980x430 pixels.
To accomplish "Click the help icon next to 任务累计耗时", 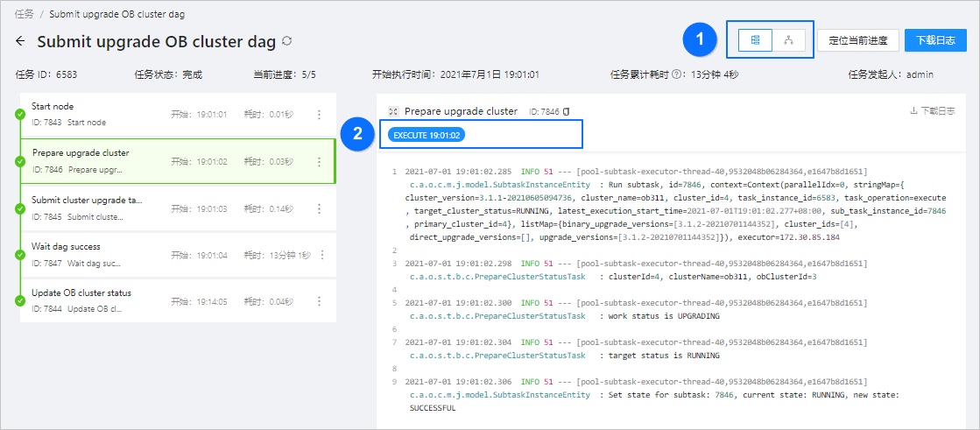I will coord(676,74).
